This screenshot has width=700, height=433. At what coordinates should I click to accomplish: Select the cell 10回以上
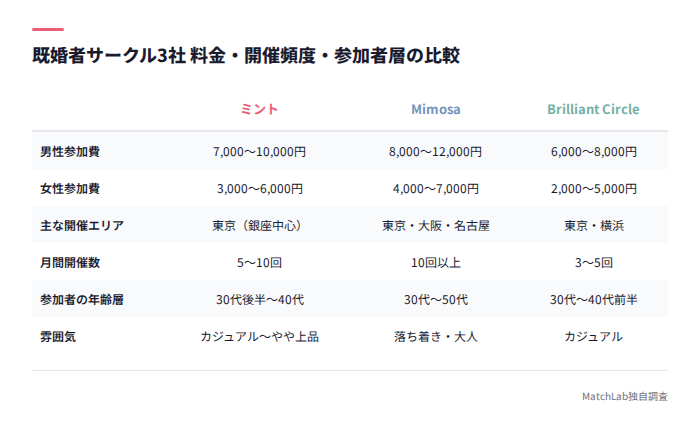click(436, 262)
